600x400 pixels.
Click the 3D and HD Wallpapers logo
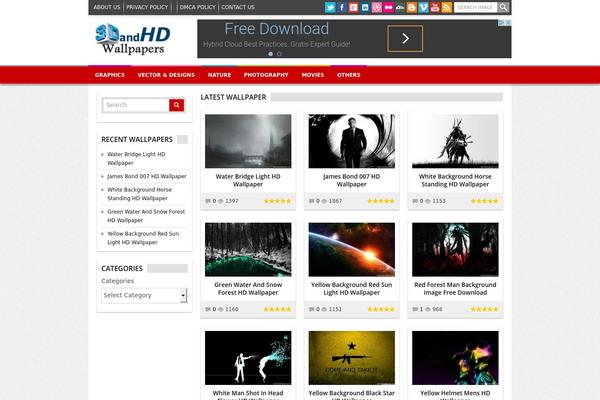tap(133, 39)
